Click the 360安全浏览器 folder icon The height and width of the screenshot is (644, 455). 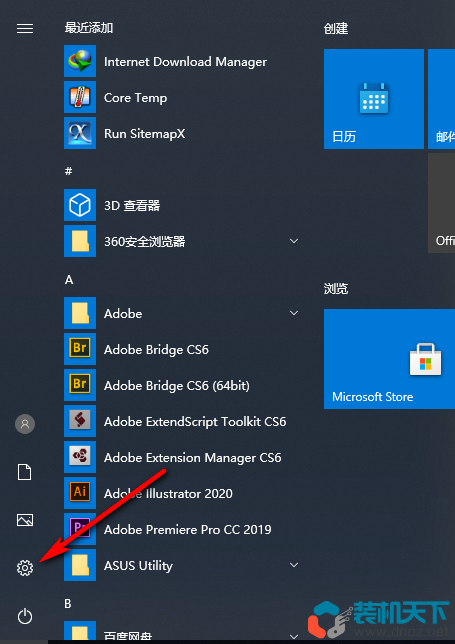point(80,241)
